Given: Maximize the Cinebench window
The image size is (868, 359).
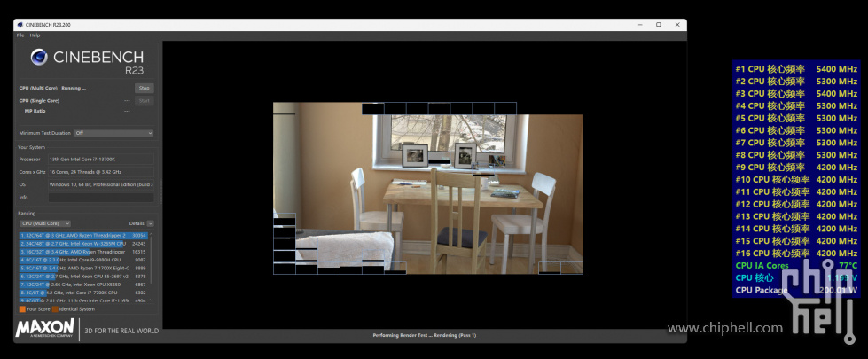Looking at the screenshot, I should pyautogui.click(x=658, y=25).
